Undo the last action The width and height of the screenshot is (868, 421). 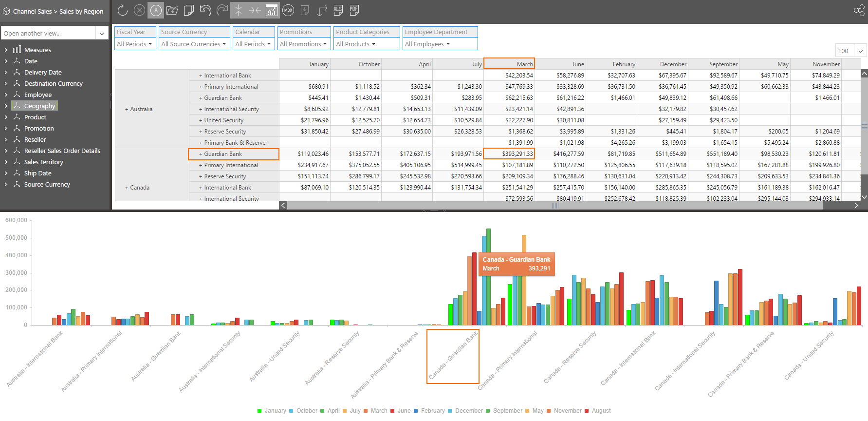click(205, 10)
